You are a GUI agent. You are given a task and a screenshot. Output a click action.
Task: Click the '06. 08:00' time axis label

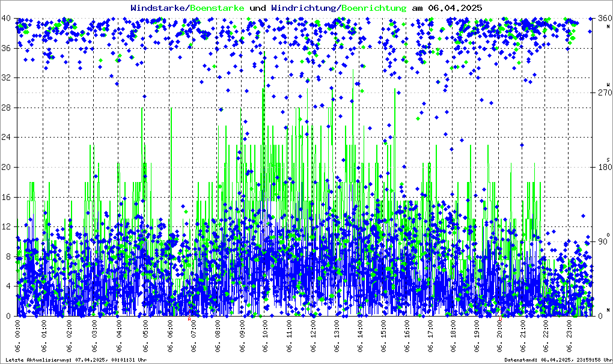pyautogui.click(x=218, y=336)
